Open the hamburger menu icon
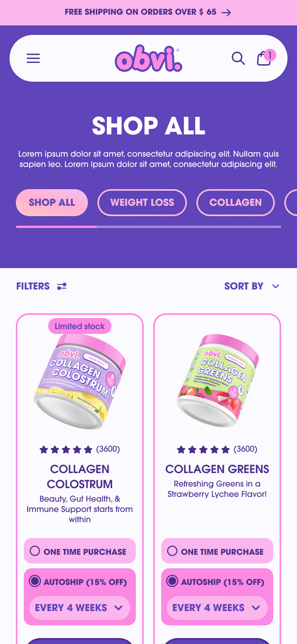Viewport: 297px width, 644px height. click(33, 58)
